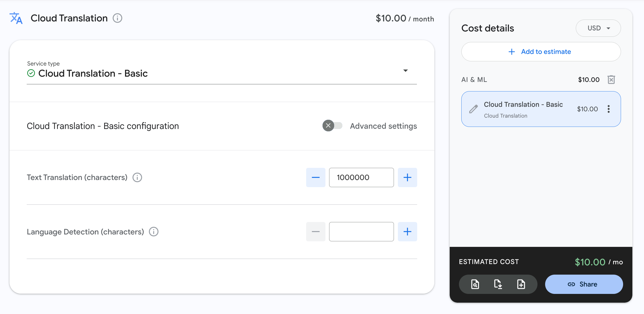Share the estimate link
644x314 pixels.
584,284
